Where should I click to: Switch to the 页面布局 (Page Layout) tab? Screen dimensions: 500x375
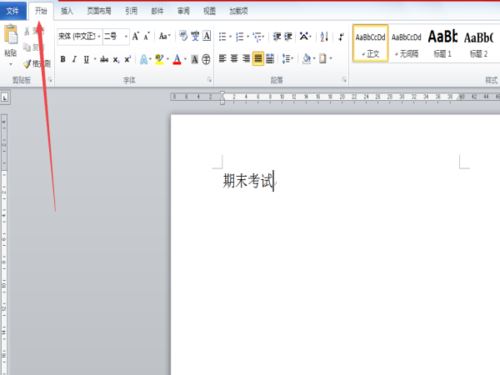[99, 11]
